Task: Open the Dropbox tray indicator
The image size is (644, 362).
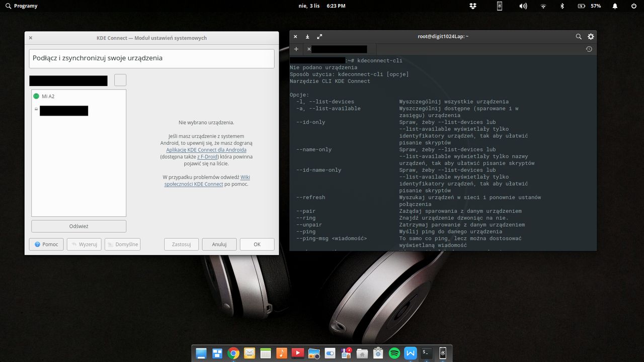Action: 473,6
